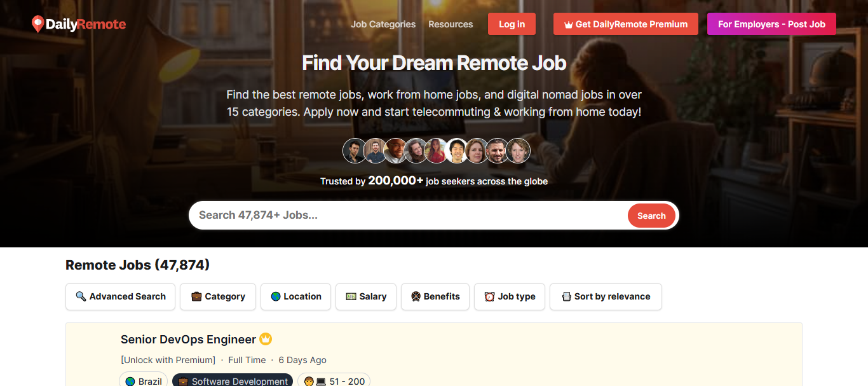This screenshot has width=868, height=386.
Task: Click the last avatar in the trusted users row
Action: point(518,151)
